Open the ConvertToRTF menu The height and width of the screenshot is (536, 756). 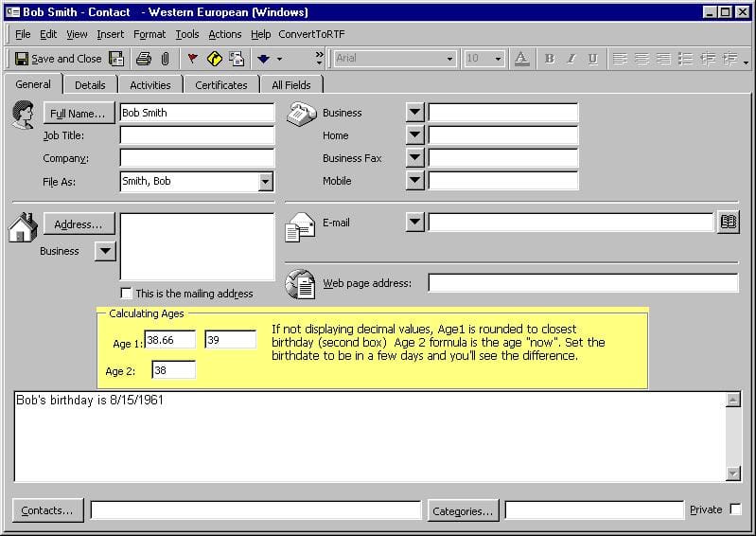click(x=311, y=34)
